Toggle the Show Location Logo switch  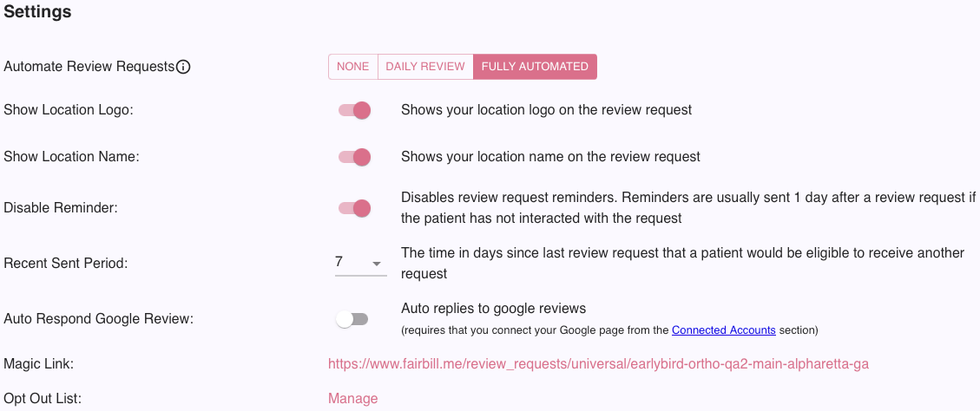click(x=354, y=111)
